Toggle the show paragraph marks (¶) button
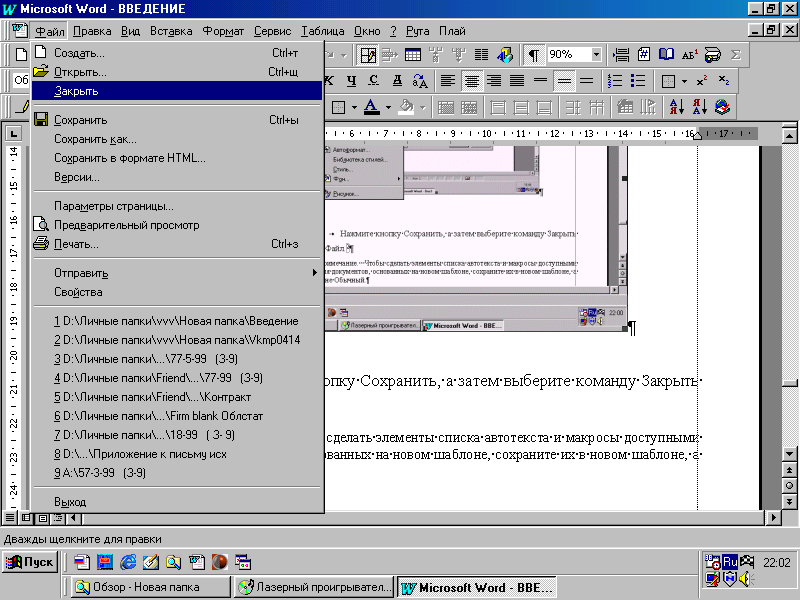 click(x=534, y=55)
